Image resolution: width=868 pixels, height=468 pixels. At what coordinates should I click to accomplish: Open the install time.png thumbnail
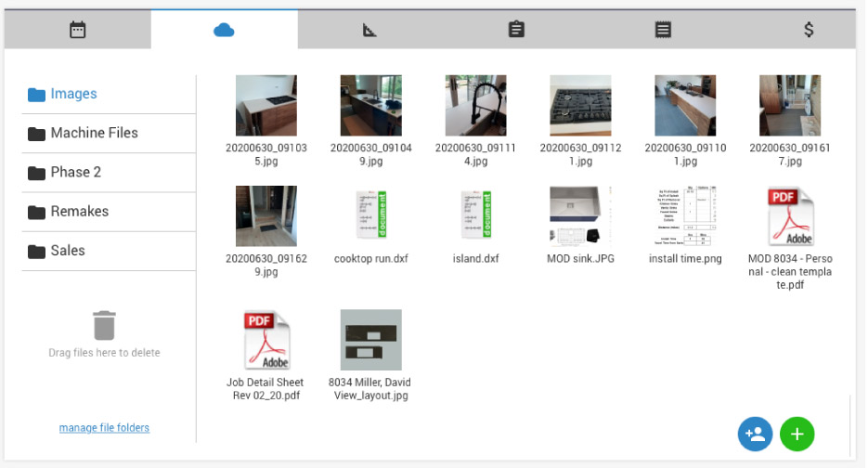pos(685,216)
